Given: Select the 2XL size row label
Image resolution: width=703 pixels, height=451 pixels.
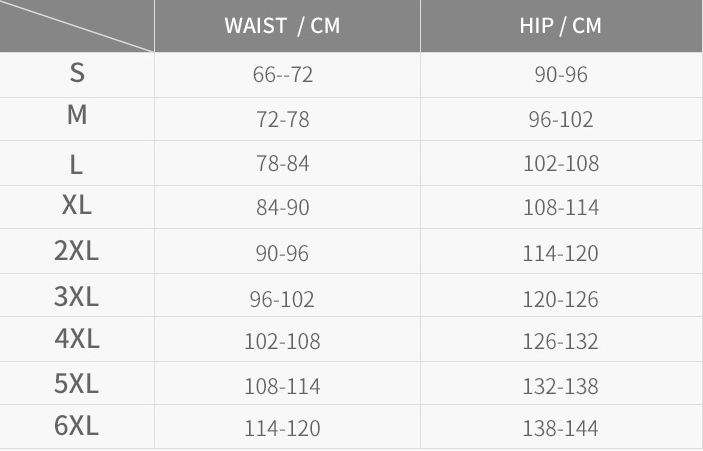Looking at the screenshot, I should 76,250.
